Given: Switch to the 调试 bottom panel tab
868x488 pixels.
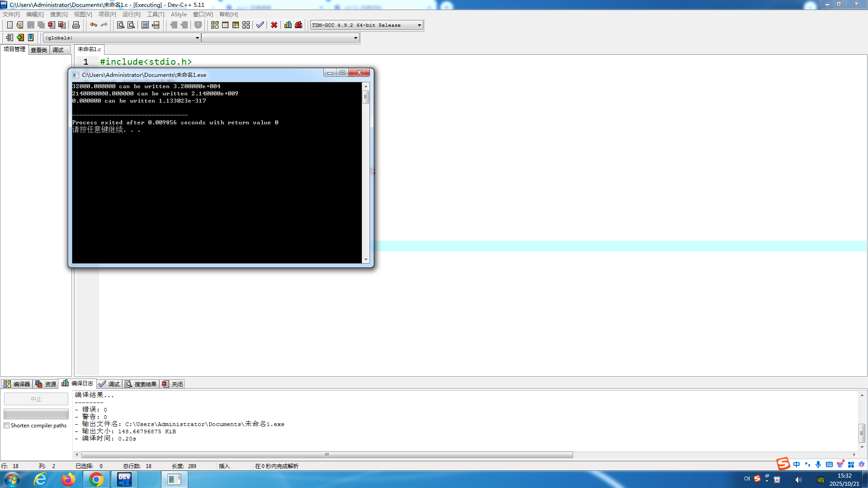Looking at the screenshot, I should click(109, 384).
